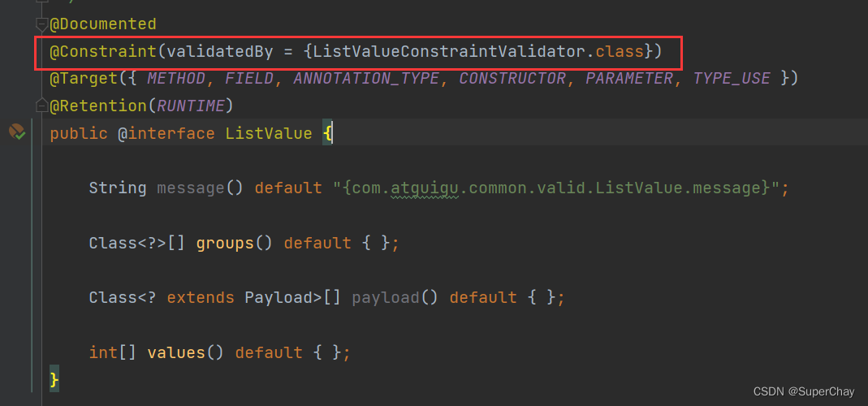This screenshot has width=868, height=406.
Task: Click the gutter icon beside ListValue declaration
Action: click(16, 132)
